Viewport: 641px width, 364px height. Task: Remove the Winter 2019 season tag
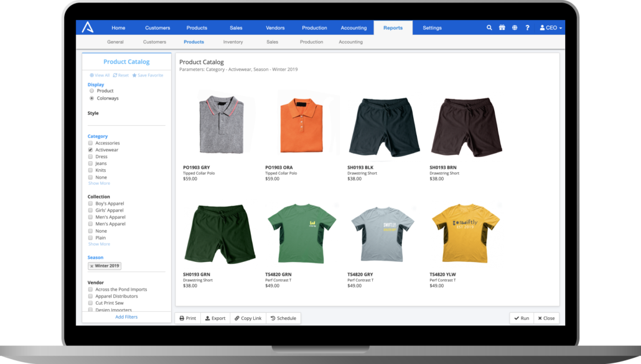91,266
